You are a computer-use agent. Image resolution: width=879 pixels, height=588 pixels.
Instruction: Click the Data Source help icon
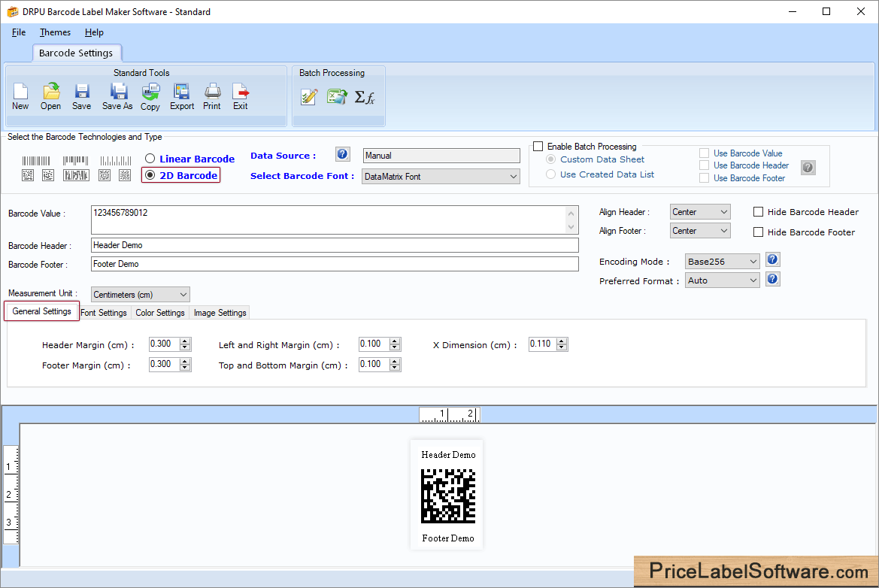point(343,154)
